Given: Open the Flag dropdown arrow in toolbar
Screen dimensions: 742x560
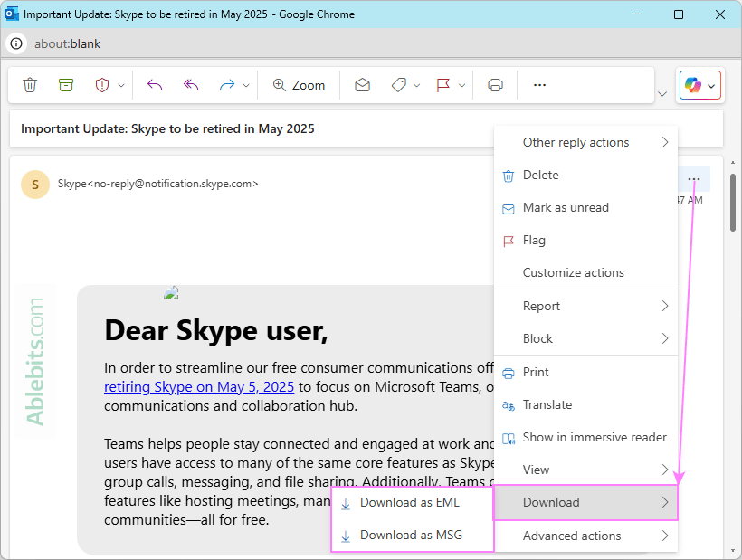Looking at the screenshot, I should [462, 86].
